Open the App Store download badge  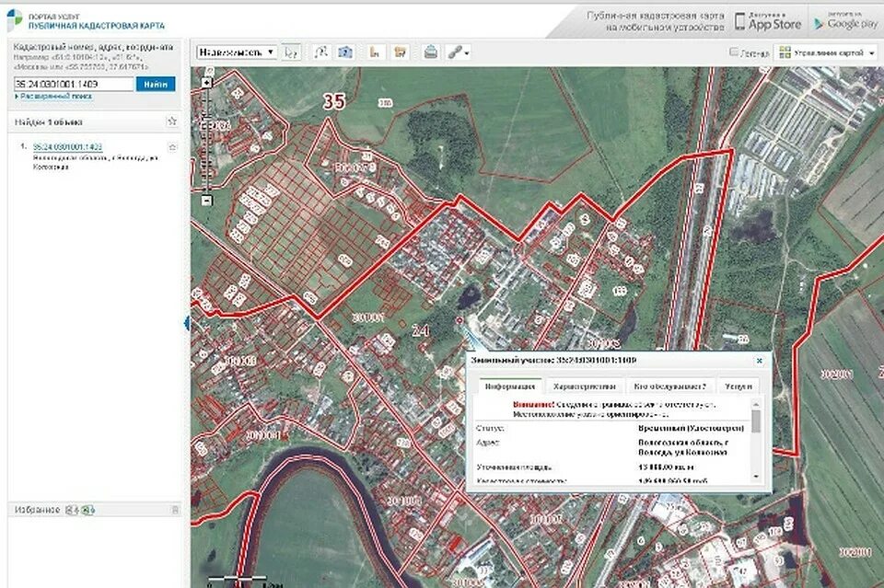(x=768, y=21)
